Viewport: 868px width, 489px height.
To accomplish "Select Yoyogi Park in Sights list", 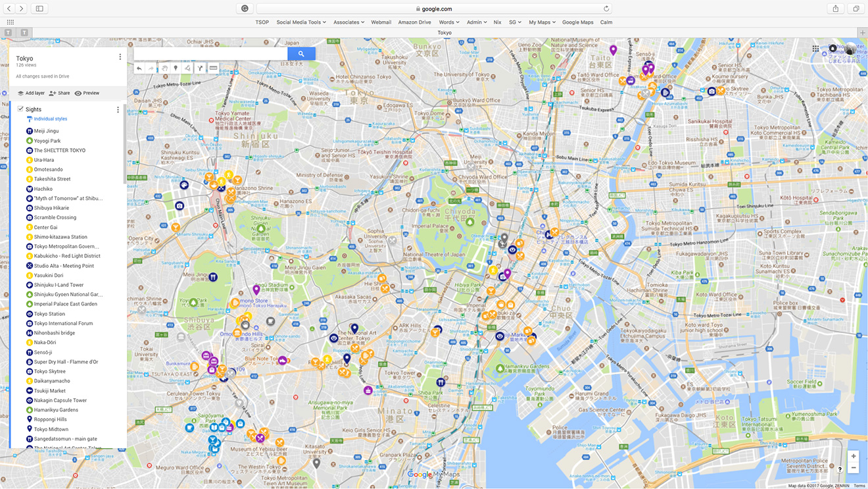I will [x=47, y=141].
